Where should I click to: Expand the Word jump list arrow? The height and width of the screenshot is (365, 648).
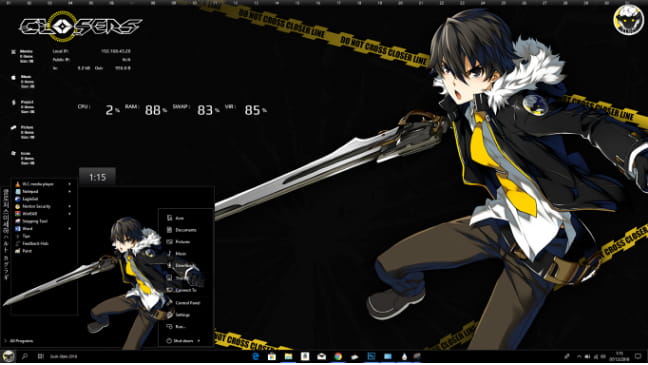tap(69, 229)
